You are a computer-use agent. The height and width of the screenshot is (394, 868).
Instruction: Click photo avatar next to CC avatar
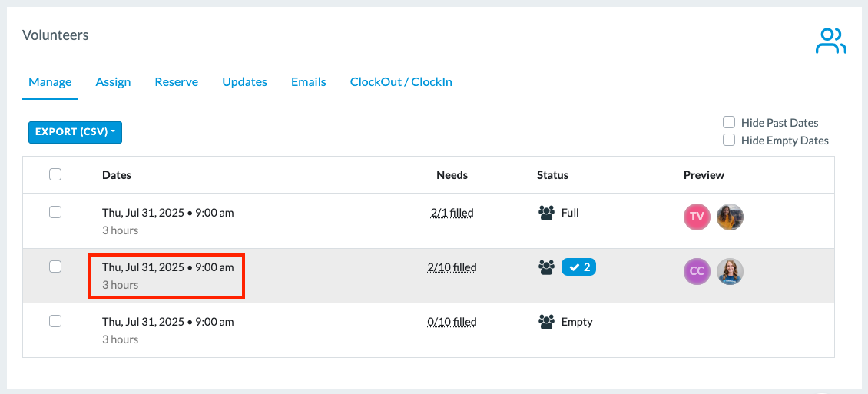point(731,271)
